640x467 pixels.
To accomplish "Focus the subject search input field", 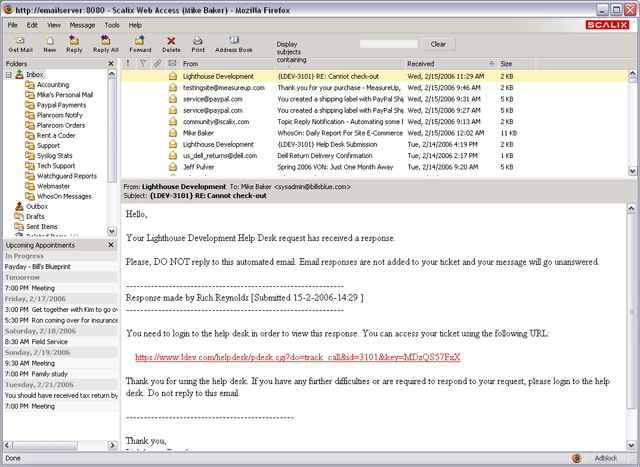I will [388, 44].
